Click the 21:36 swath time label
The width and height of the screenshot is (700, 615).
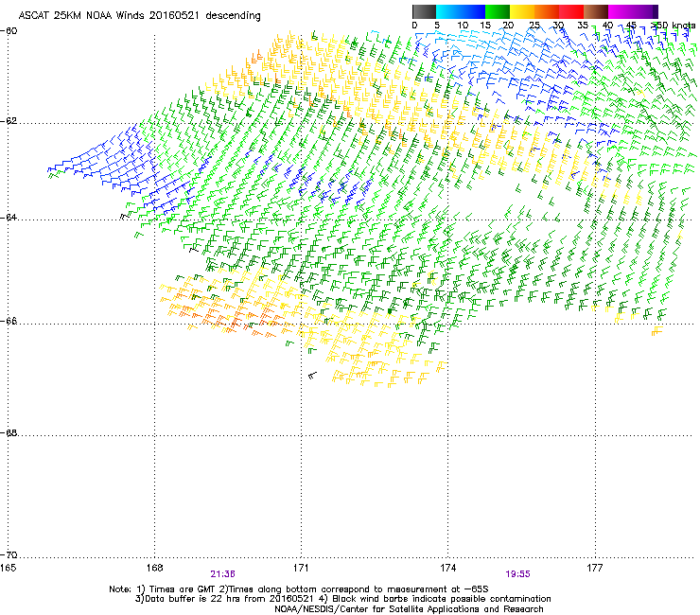click(x=222, y=574)
